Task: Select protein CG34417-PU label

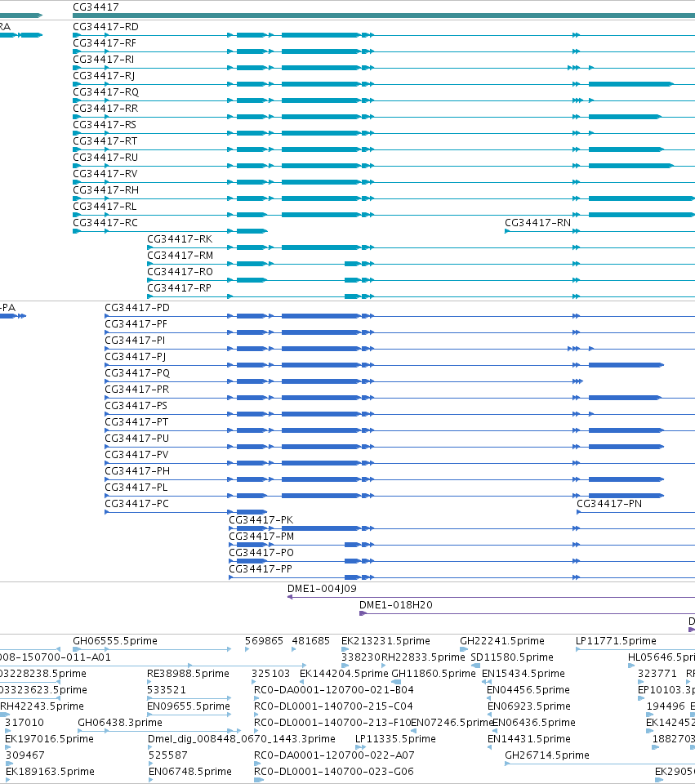Action: 137,439
